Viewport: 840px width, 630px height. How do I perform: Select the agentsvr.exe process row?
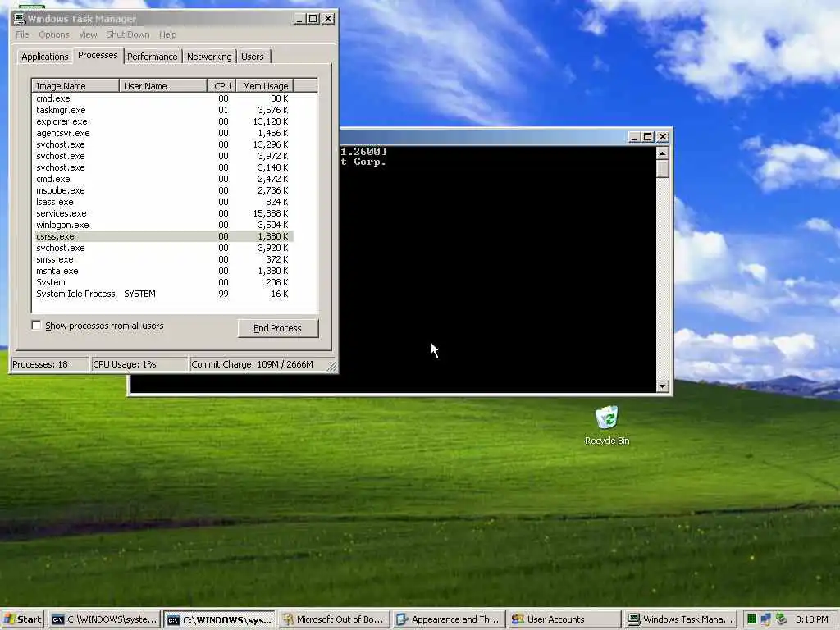click(162, 133)
